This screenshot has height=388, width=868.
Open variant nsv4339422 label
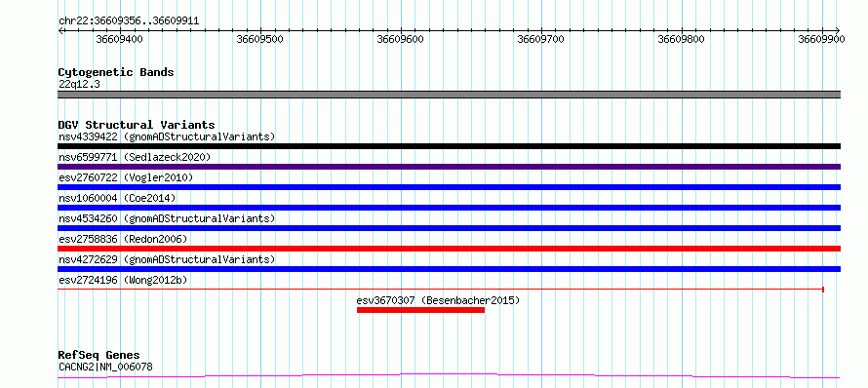click(167, 136)
